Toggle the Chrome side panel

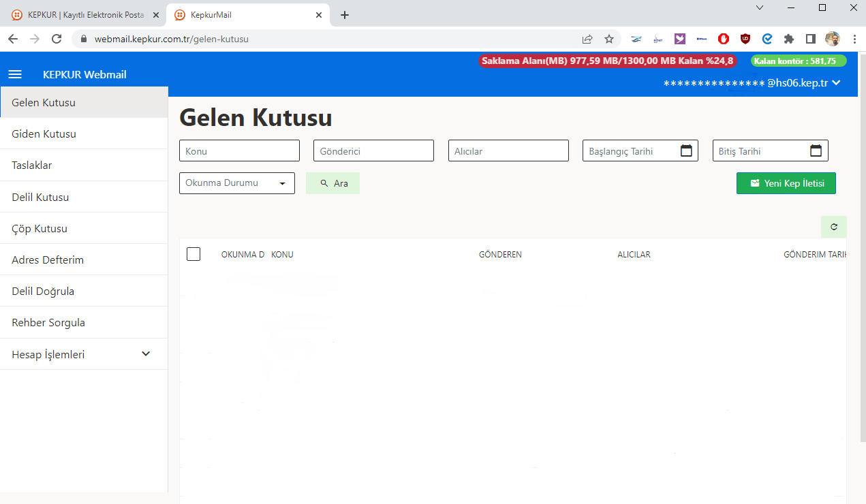[x=811, y=39]
